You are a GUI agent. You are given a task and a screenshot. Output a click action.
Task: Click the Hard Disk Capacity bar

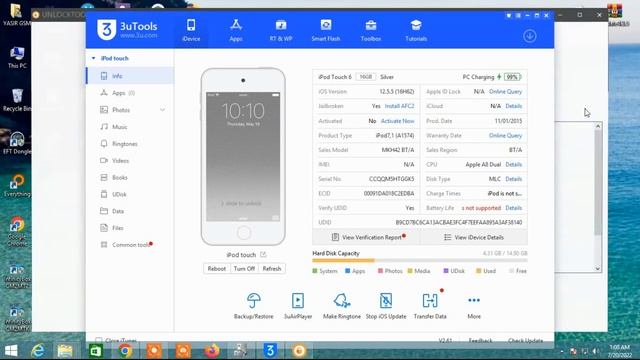point(420,260)
